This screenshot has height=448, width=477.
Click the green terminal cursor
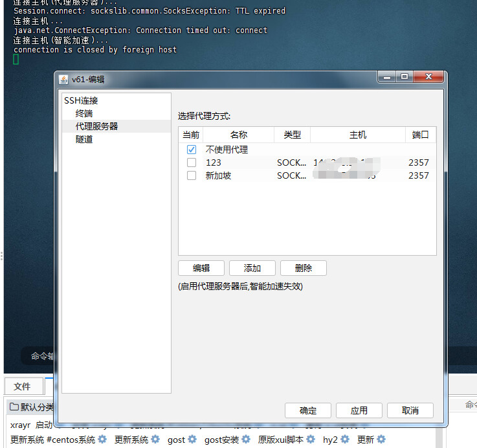pyautogui.click(x=16, y=59)
